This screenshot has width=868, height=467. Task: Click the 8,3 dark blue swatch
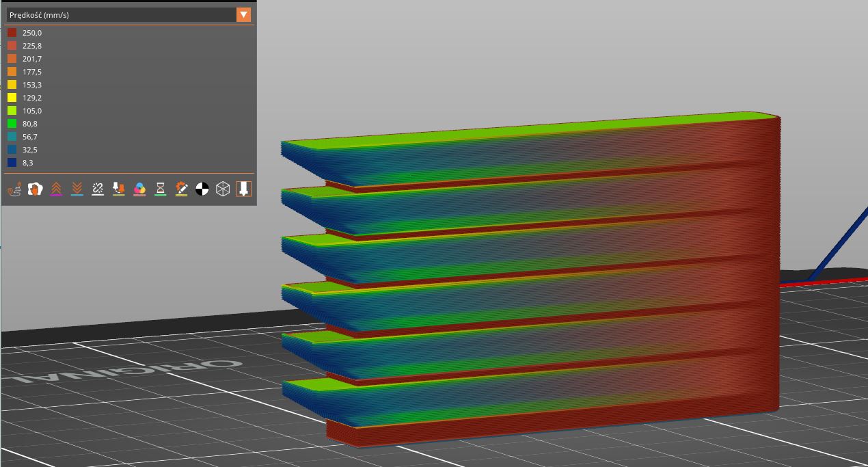pyautogui.click(x=12, y=163)
